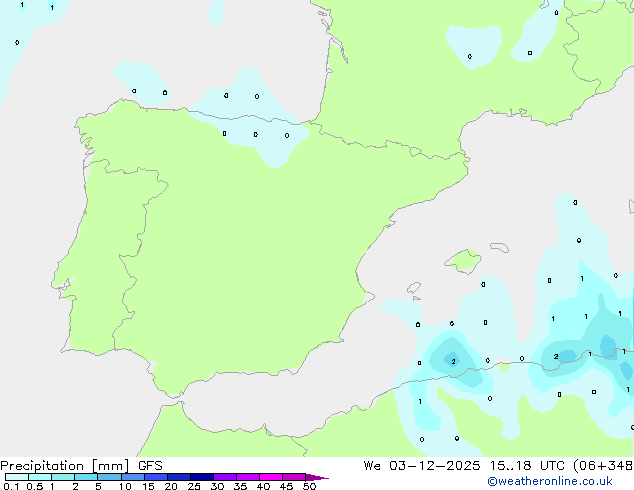Screen dimensions: 634x490
Task: Pick the 0.5–1 mm legend swatch
Action: 40,477
